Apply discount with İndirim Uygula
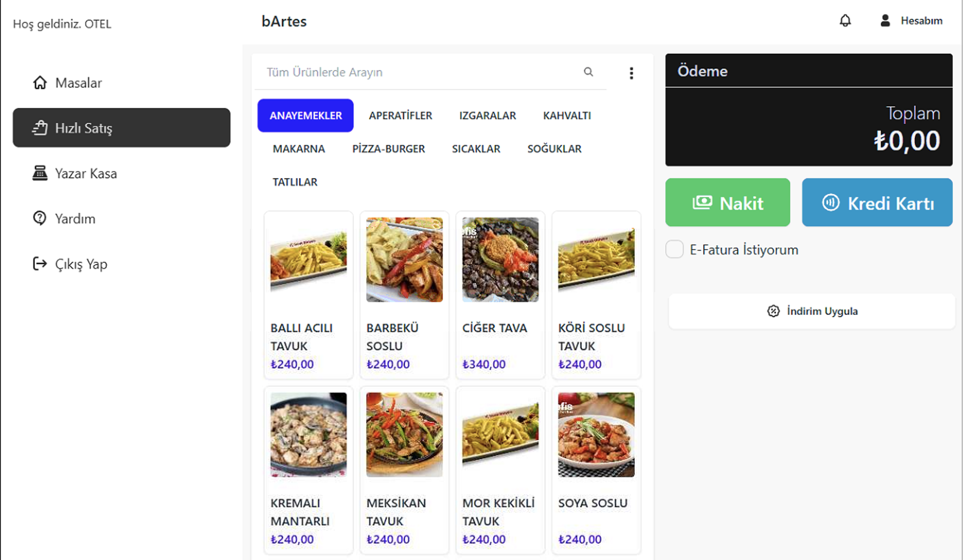 tap(812, 311)
